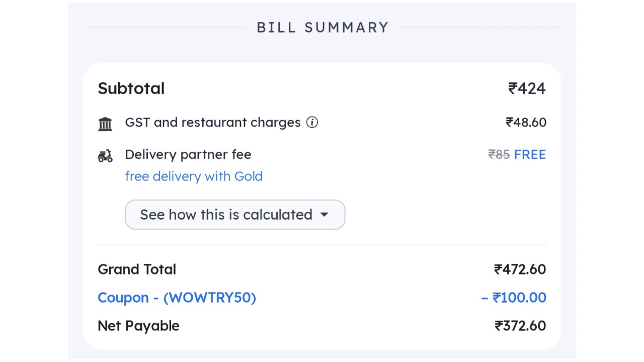Click the bank building icon
644x362 pixels.
(x=105, y=123)
